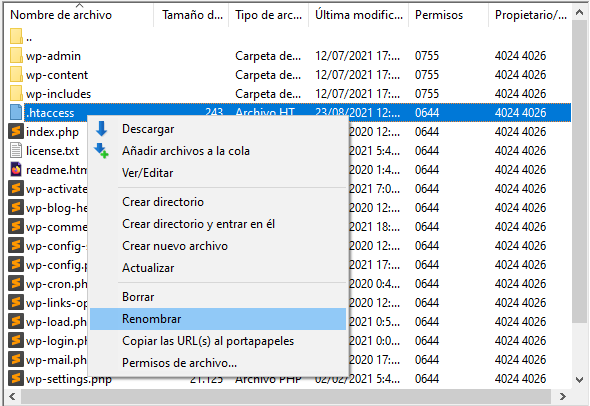
Task: Click the wp-content folder icon
Action: (16, 75)
